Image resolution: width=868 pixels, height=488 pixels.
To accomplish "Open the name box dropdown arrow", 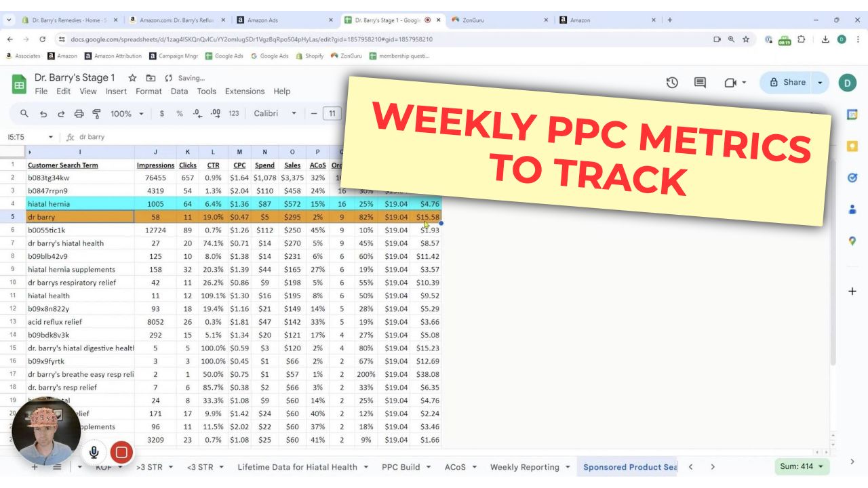I will [51, 137].
